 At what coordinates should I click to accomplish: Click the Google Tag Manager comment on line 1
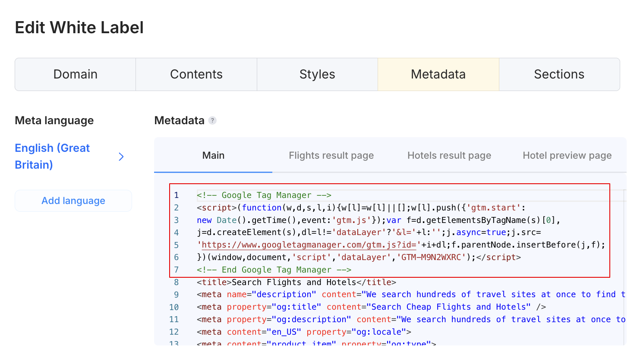coord(264,195)
